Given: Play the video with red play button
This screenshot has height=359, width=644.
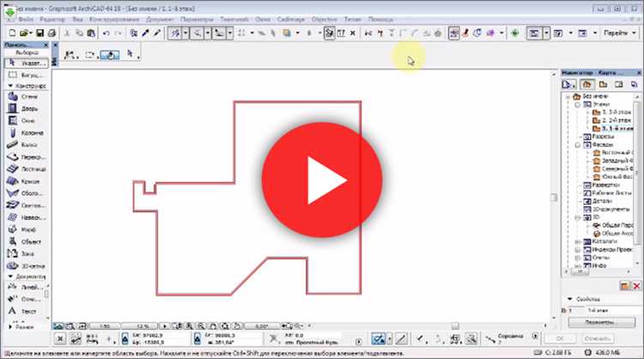Looking at the screenshot, I should 322,179.
